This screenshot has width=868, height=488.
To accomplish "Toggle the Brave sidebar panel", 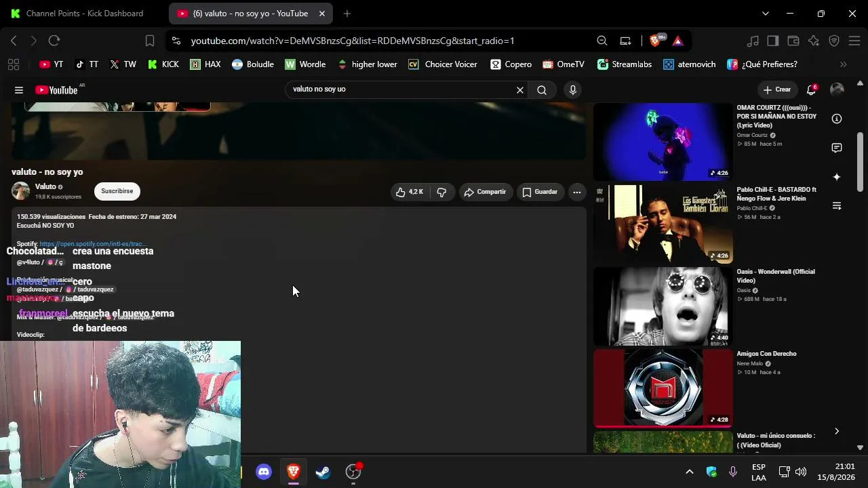I will (x=773, y=41).
